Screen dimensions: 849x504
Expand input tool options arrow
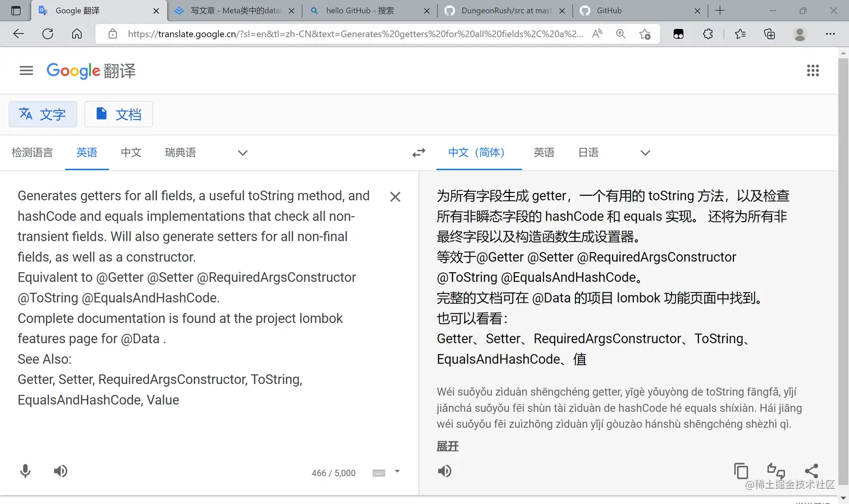coord(397,471)
